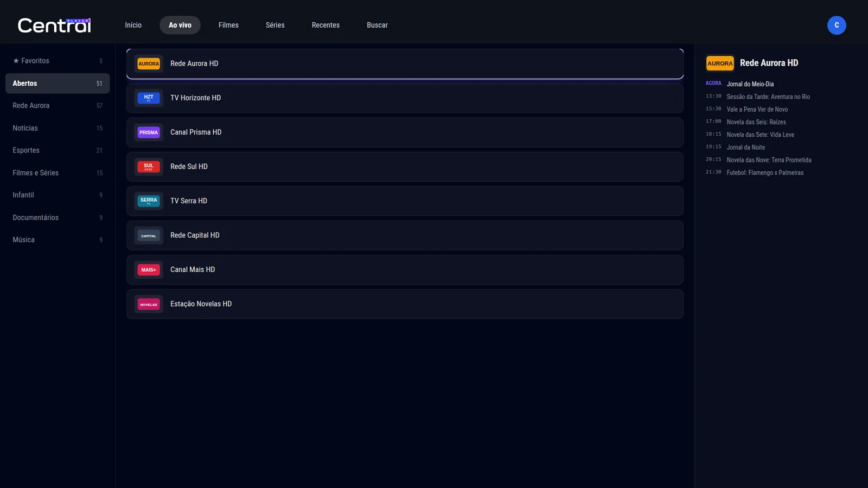Go to the Buscar tab
The image size is (868, 488).
click(x=377, y=25)
